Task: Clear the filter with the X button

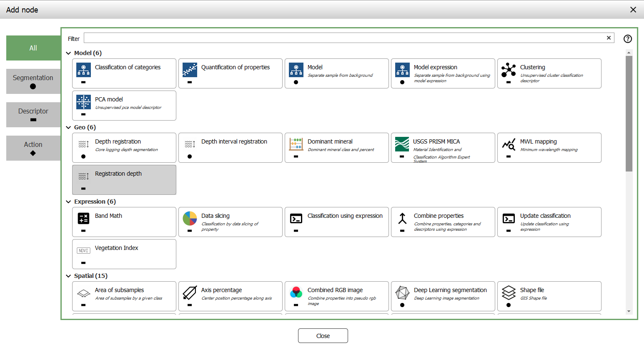Action: pyautogui.click(x=609, y=38)
